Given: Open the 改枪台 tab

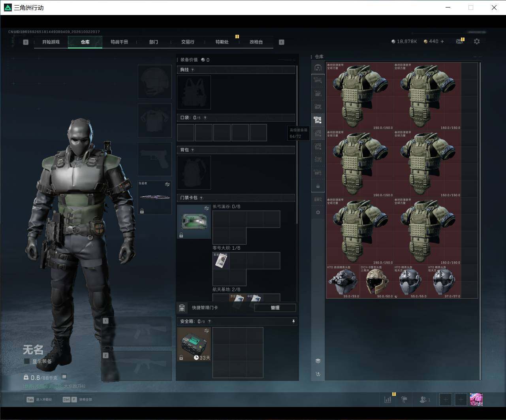Looking at the screenshot, I should [x=256, y=42].
